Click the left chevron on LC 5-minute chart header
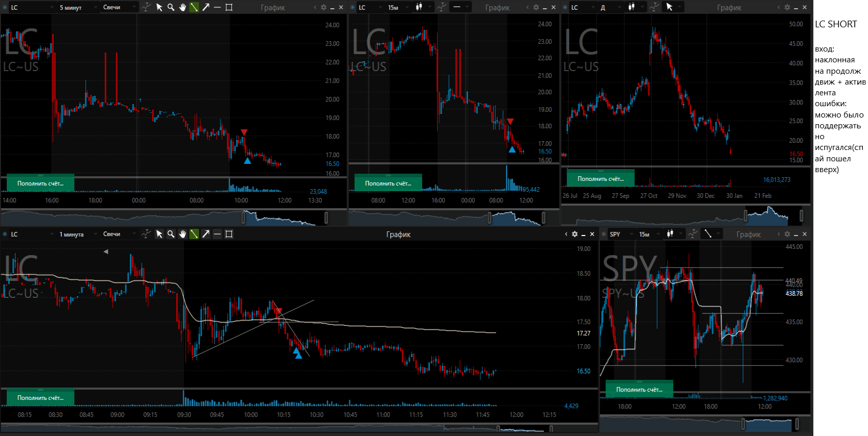This screenshot has height=436, width=868. click(x=315, y=7)
